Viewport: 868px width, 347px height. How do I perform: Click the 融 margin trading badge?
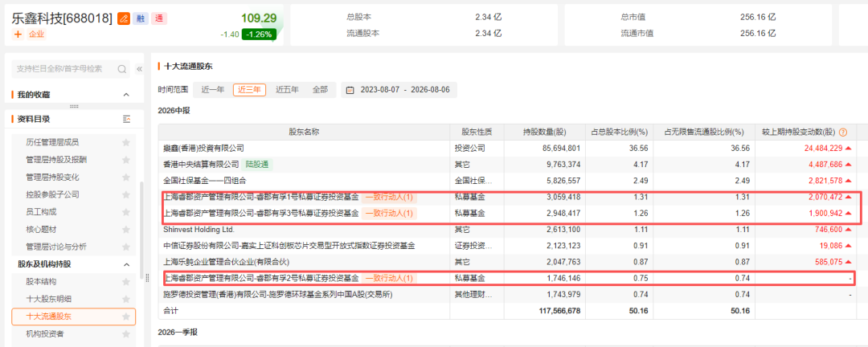point(141,18)
